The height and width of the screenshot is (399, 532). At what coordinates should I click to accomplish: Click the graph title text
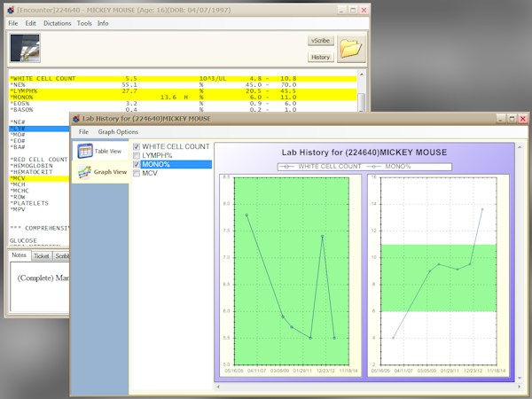(x=364, y=153)
